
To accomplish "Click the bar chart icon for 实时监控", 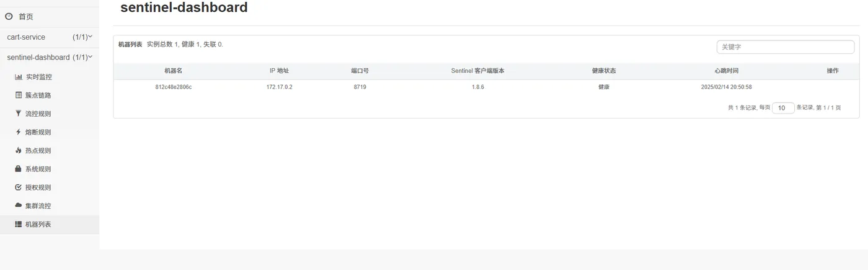I will 19,77.
